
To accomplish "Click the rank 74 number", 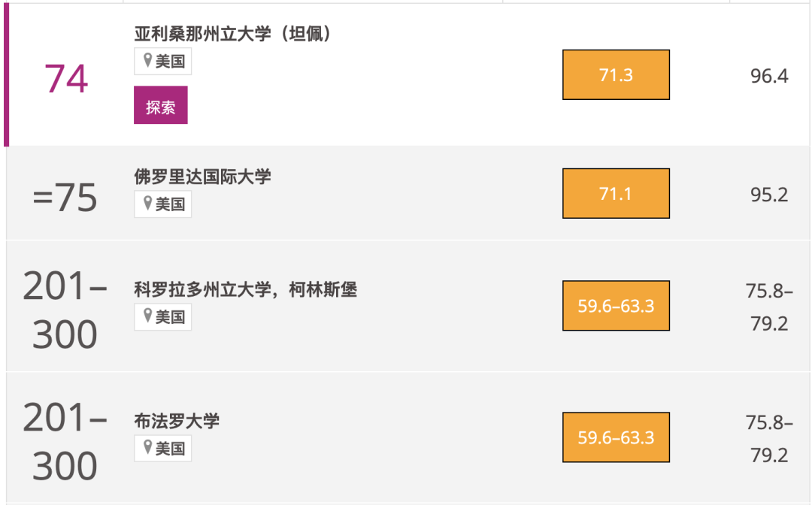I will coord(66,79).
